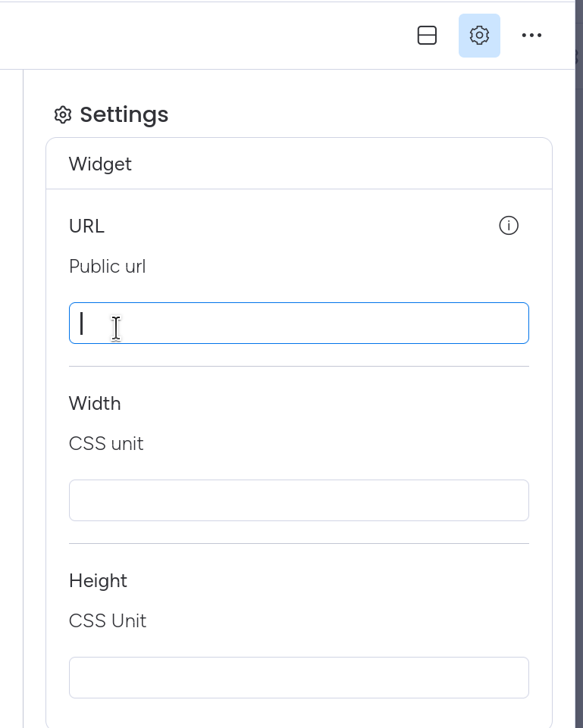Click the Width field label
Viewport: 583px width, 728px height.
tap(95, 404)
